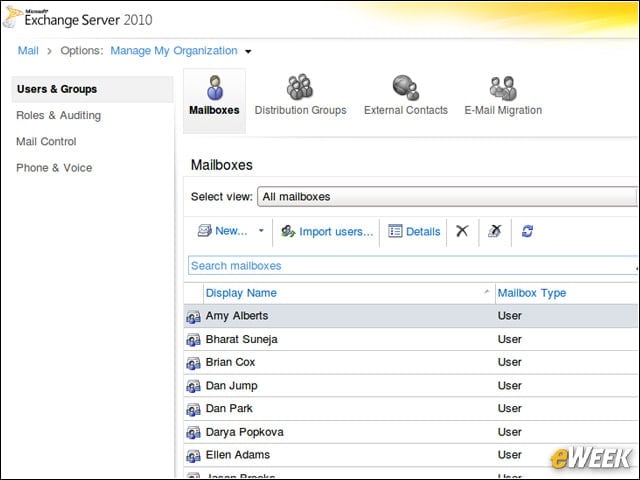Click the Import users icon
The height and width of the screenshot is (480, 640).
click(288, 231)
